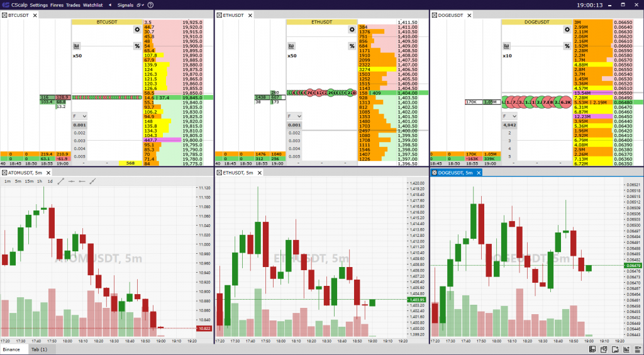Screen dimensions: 644x355
Task: Click DOGEUSDT 13.54M pink volume level
Action: (x=593, y=93)
